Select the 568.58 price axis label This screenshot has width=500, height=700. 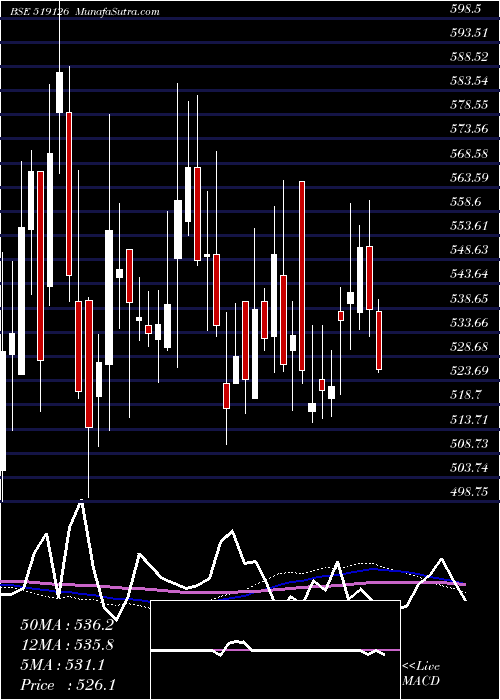468,154
